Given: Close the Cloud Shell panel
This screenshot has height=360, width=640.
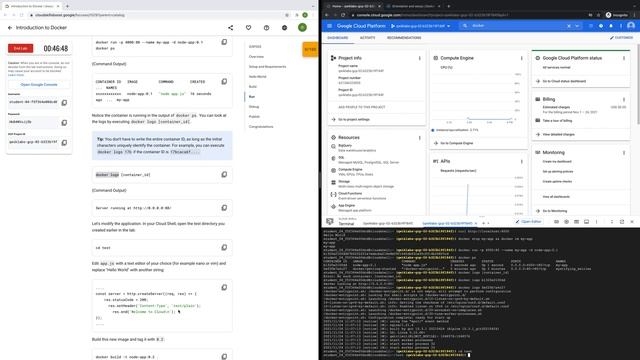Looking at the screenshot, I should (632, 222).
